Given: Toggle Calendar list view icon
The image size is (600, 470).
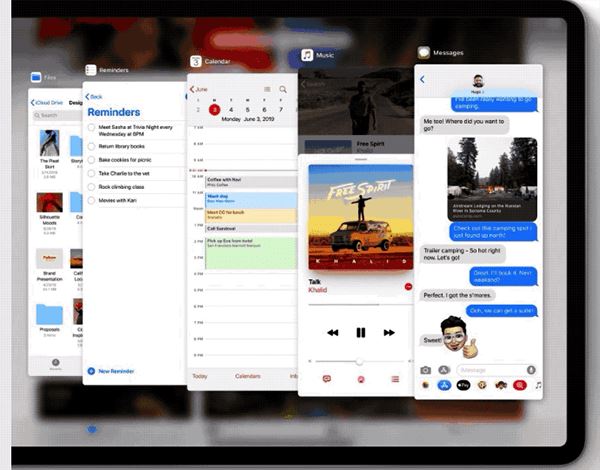Looking at the screenshot, I should click(267, 89).
